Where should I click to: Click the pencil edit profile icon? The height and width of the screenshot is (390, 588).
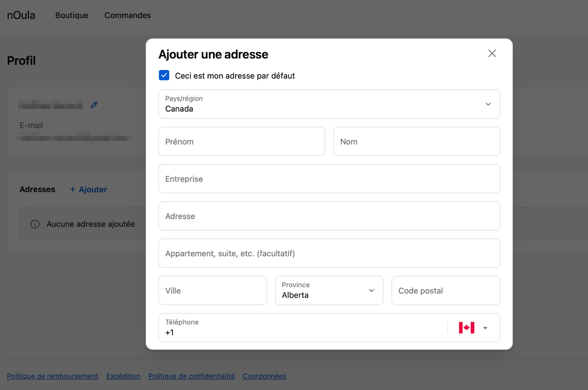[94, 105]
